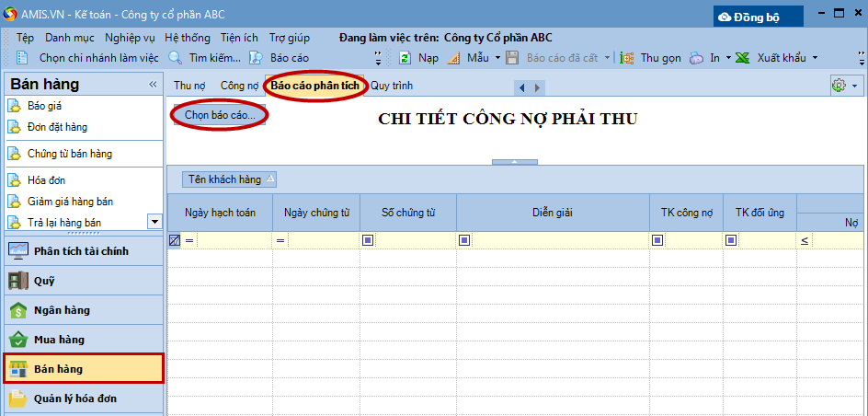Switch to the Công nợ tab
Screen dimensions: 868x416
click(x=239, y=86)
